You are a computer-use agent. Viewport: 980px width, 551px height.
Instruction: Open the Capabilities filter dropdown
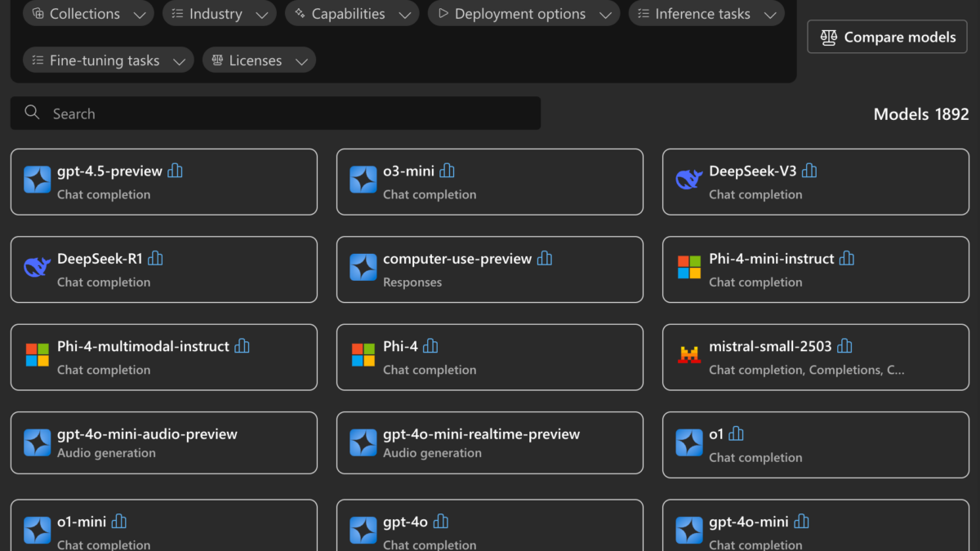[352, 14]
